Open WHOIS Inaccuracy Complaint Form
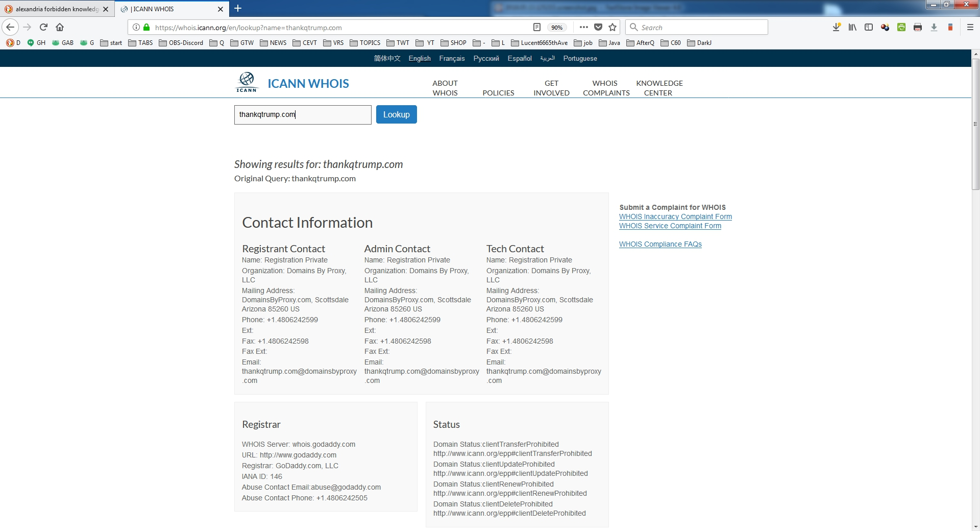This screenshot has height=531, width=980. 675,216
